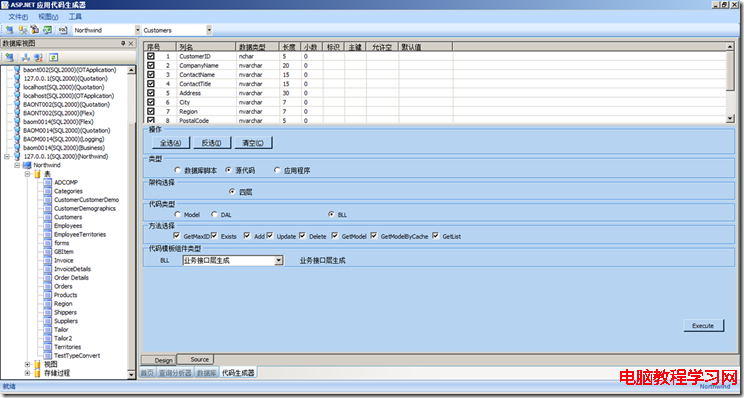Click table icon beside Territories
Viewport: 744px width, 398px height.
tap(47, 347)
